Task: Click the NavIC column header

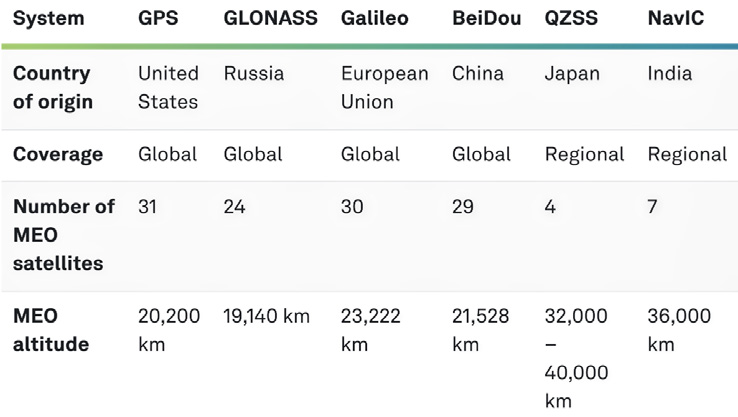Action: [676, 19]
